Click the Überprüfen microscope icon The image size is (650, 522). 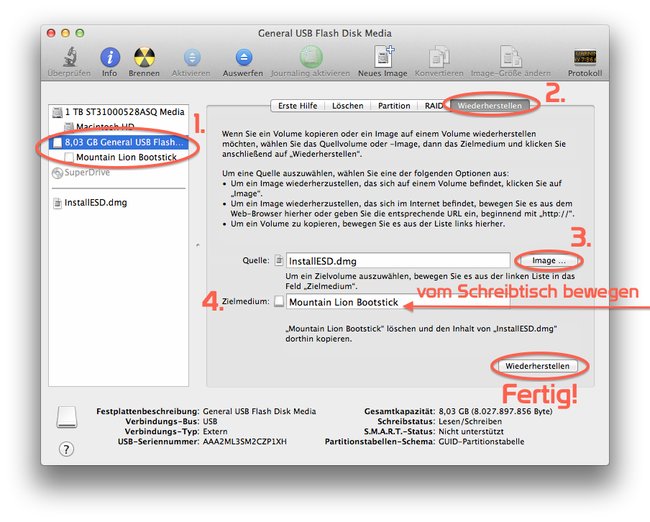point(70,56)
